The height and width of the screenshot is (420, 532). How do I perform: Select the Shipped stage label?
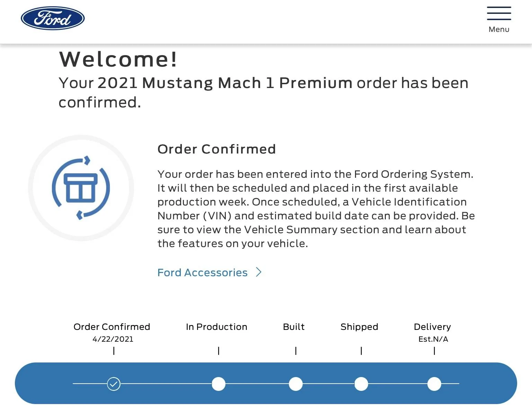pos(359,327)
